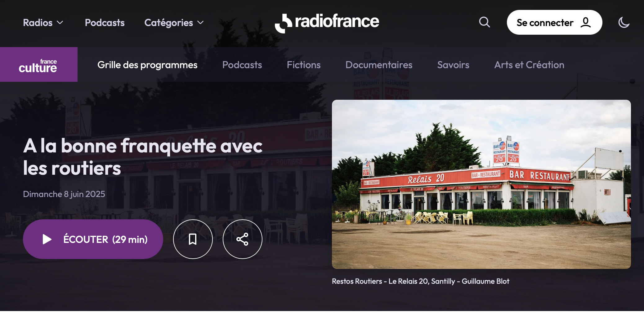
Task: Open the search function
Action: pos(484,22)
